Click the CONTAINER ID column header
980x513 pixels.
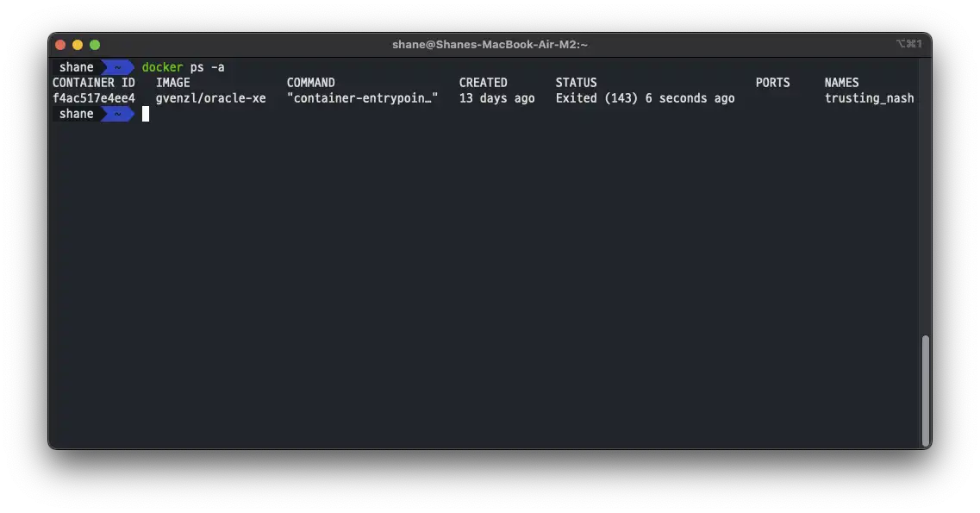pos(94,83)
